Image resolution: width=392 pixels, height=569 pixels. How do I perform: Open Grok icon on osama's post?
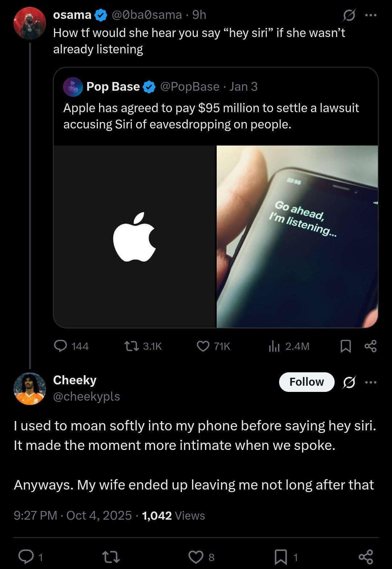pos(349,15)
